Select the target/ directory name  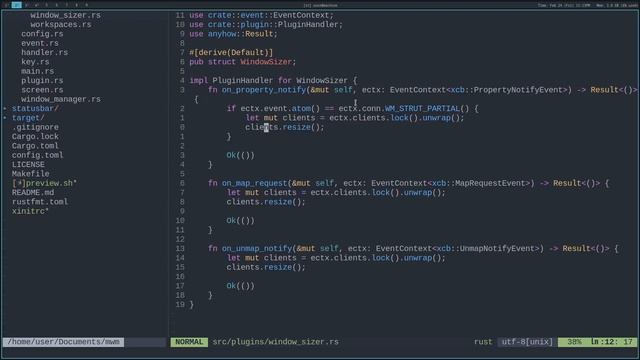[x=28, y=118]
